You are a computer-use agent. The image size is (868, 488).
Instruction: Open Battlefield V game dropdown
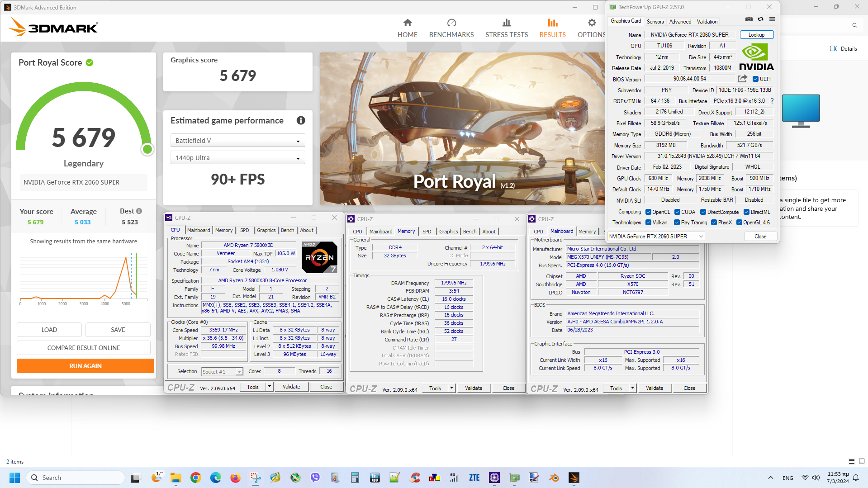point(237,141)
